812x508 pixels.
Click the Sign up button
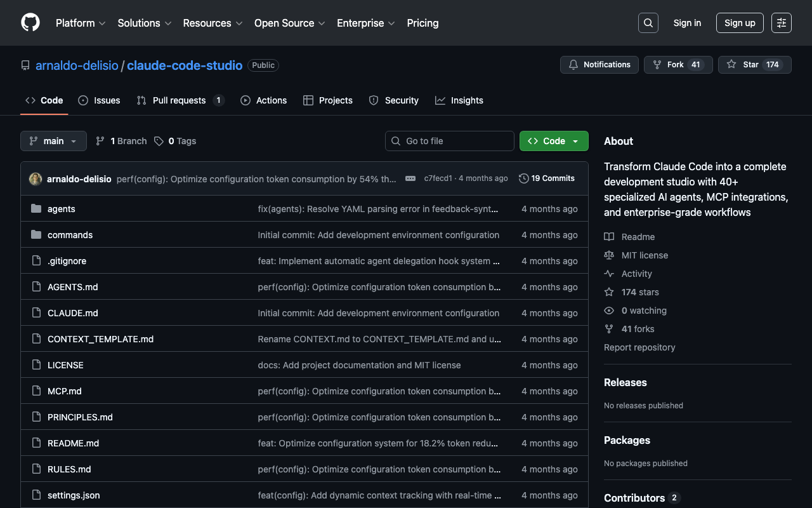coord(739,23)
